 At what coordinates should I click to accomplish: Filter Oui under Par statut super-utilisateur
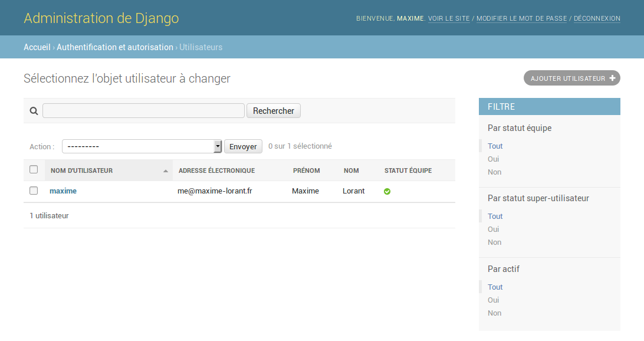493,229
